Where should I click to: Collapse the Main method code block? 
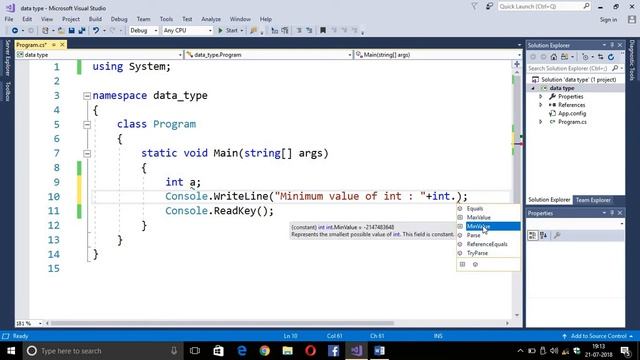87,154
